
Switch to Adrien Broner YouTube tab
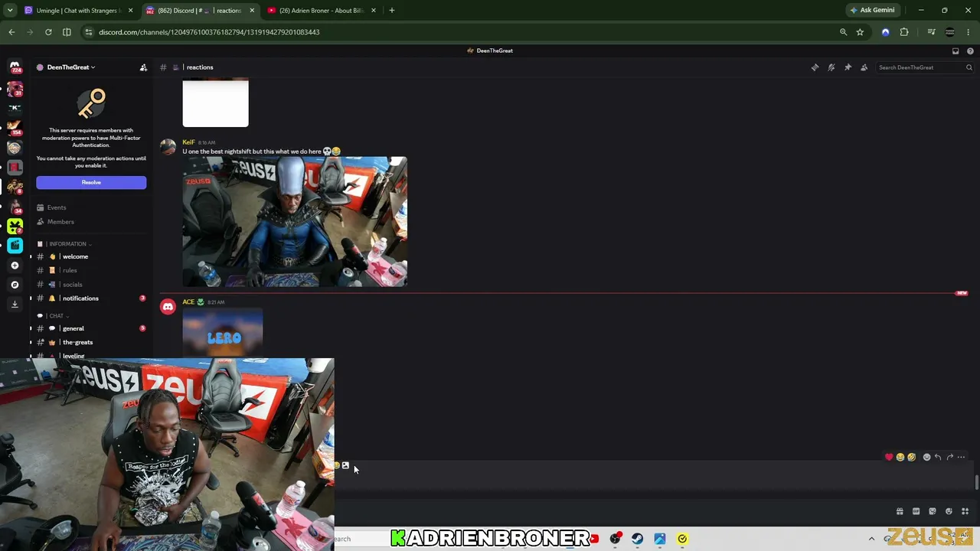[322, 11]
